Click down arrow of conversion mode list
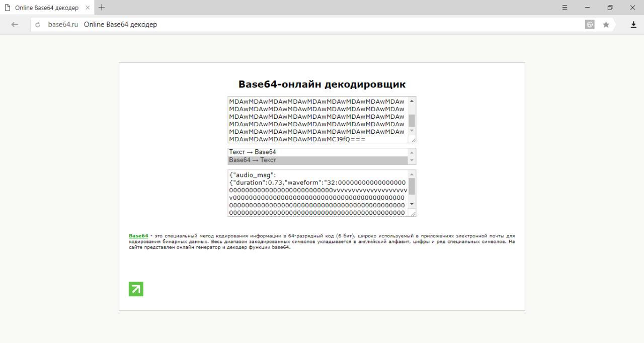This screenshot has height=343, width=644. pyautogui.click(x=412, y=160)
